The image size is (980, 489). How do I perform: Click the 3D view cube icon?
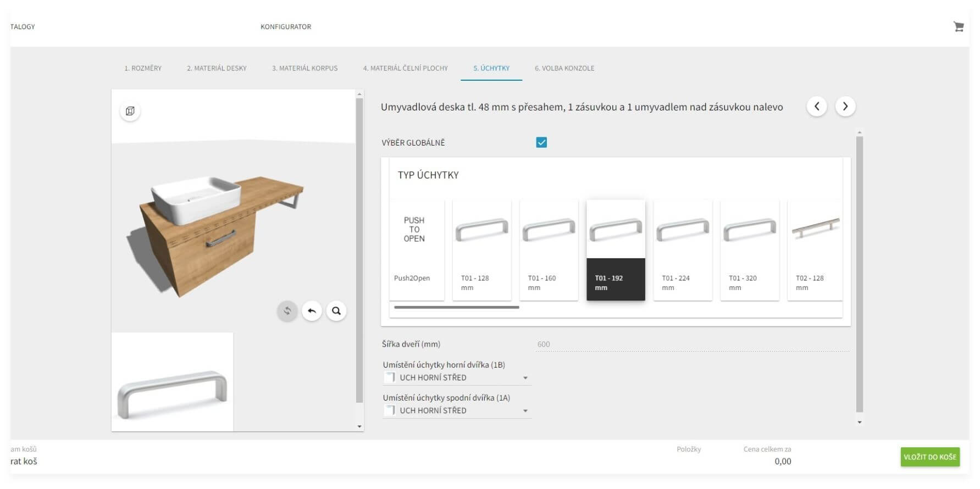[x=130, y=111]
